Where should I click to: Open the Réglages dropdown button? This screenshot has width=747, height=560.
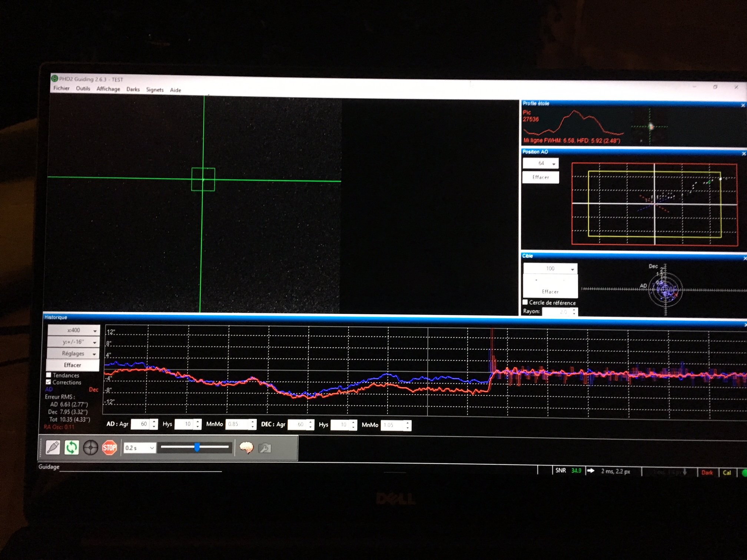pyautogui.click(x=73, y=353)
